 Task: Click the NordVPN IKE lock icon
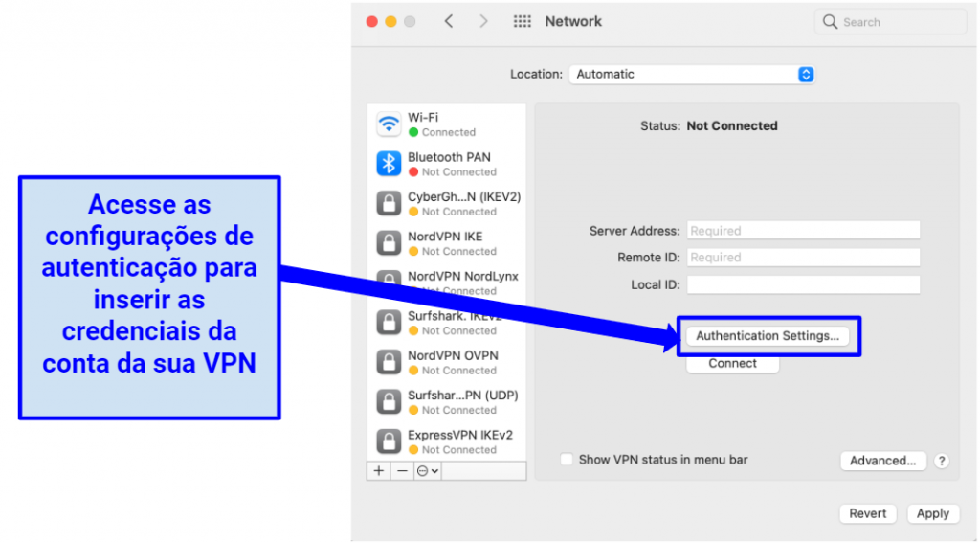coord(389,242)
